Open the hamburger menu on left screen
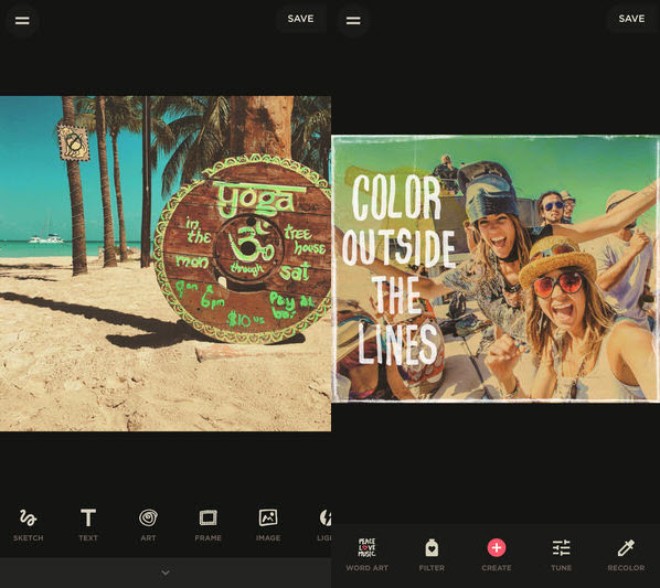Image resolution: width=660 pixels, height=588 pixels. (x=21, y=19)
